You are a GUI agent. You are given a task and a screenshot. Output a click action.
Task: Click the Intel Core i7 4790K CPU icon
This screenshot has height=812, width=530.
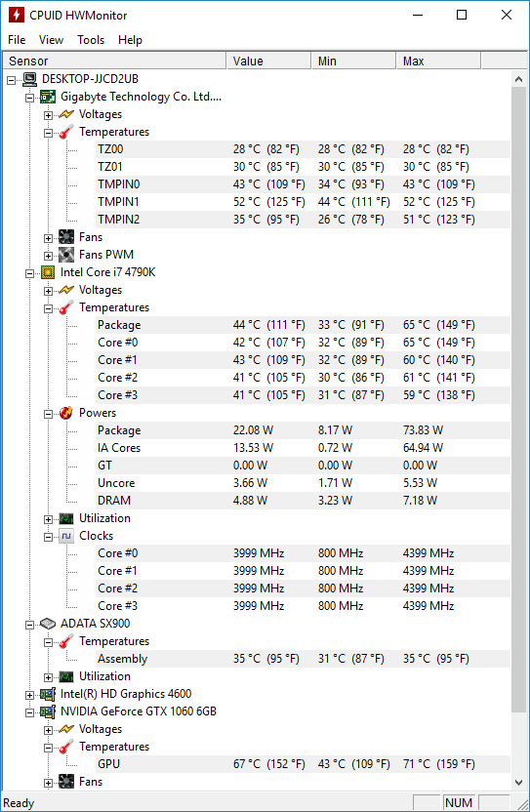tap(48, 272)
